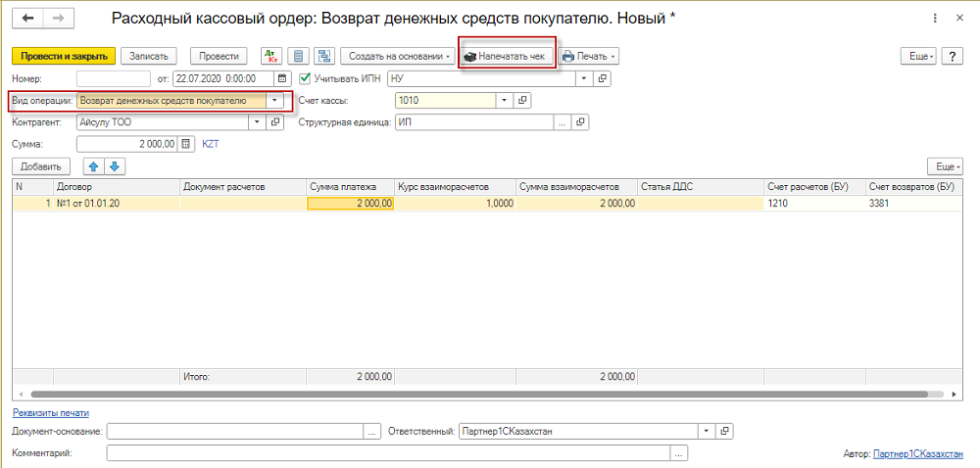This screenshot has width=980, height=468.
Task: Open Структурная единица ИП record icon
Action: (x=581, y=122)
